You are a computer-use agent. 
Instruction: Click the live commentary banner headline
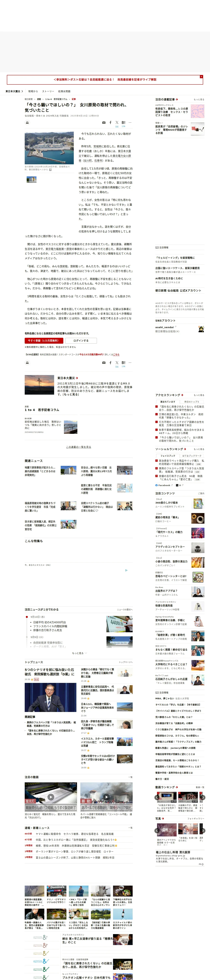[105, 80]
